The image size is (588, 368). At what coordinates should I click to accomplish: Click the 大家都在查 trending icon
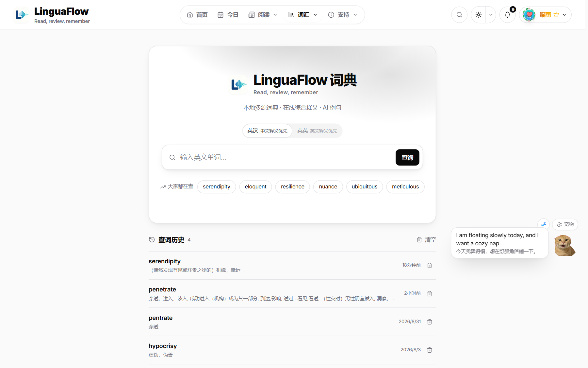click(x=163, y=187)
